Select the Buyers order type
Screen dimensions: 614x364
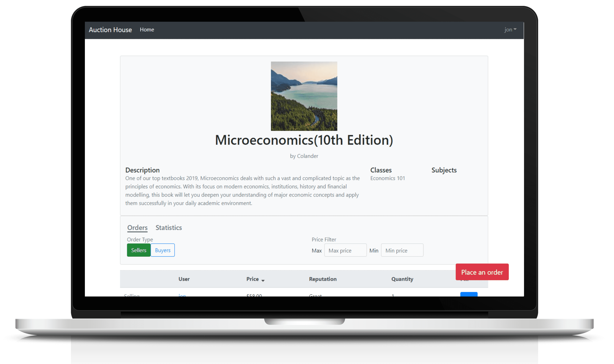(x=162, y=250)
